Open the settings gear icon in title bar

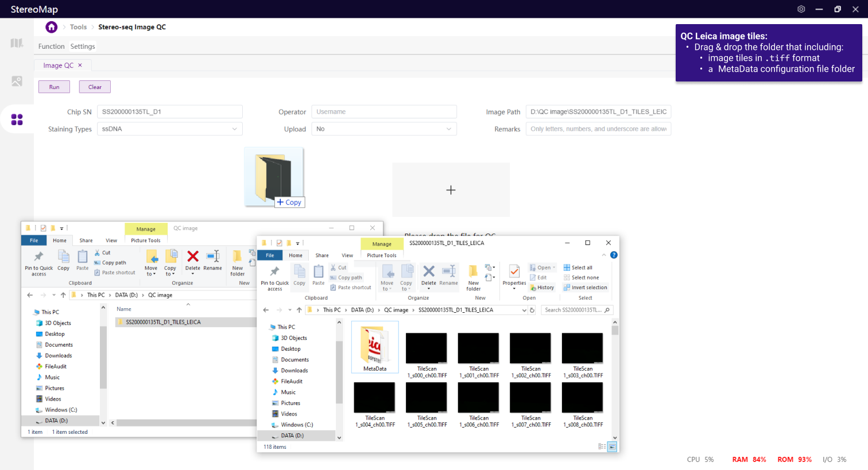tap(801, 9)
